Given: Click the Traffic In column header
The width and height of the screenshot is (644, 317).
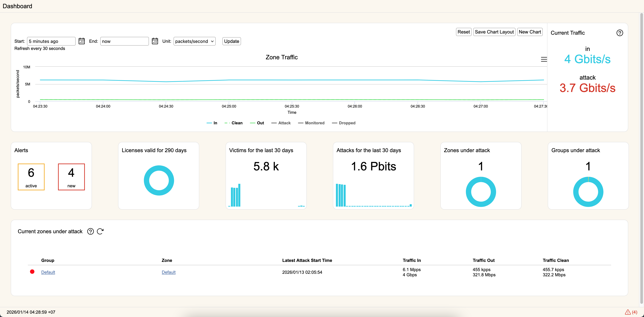Looking at the screenshot, I should [x=412, y=260].
